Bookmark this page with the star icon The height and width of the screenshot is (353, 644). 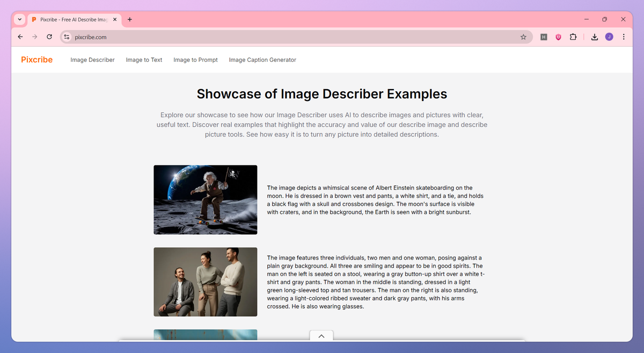[x=523, y=37]
